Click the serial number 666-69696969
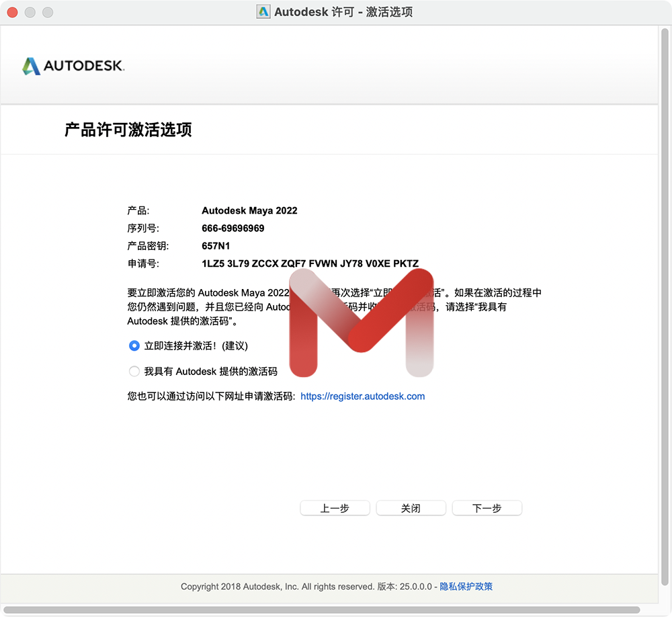 (x=233, y=228)
